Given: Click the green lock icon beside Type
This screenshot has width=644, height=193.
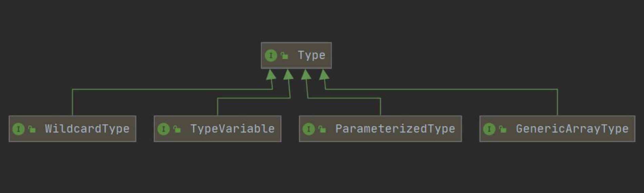Looking at the screenshot, I should pos(284,56).
